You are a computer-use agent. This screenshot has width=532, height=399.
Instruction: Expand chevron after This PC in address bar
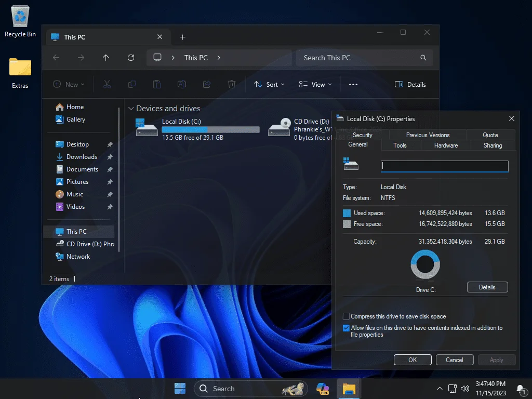(x=219, y=58)
